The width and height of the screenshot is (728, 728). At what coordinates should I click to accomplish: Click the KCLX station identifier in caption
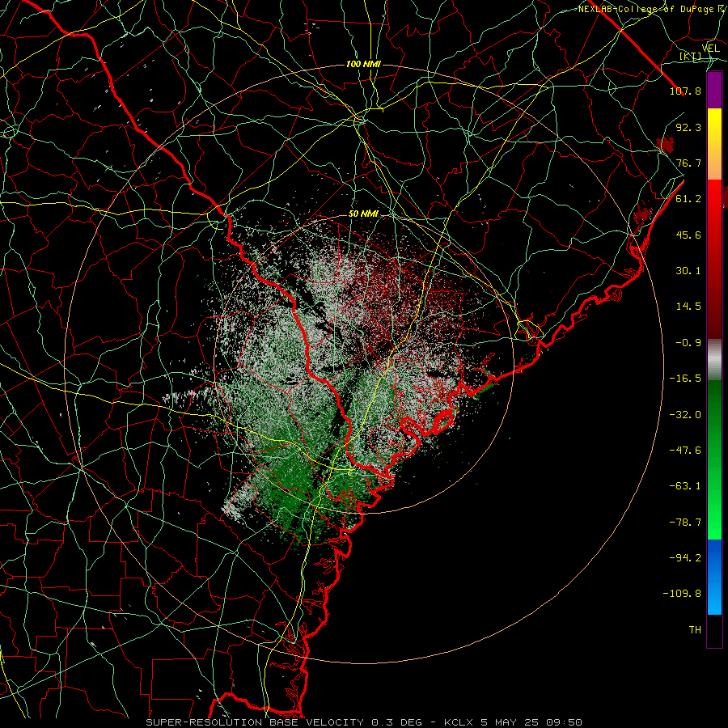click(459, 722)
